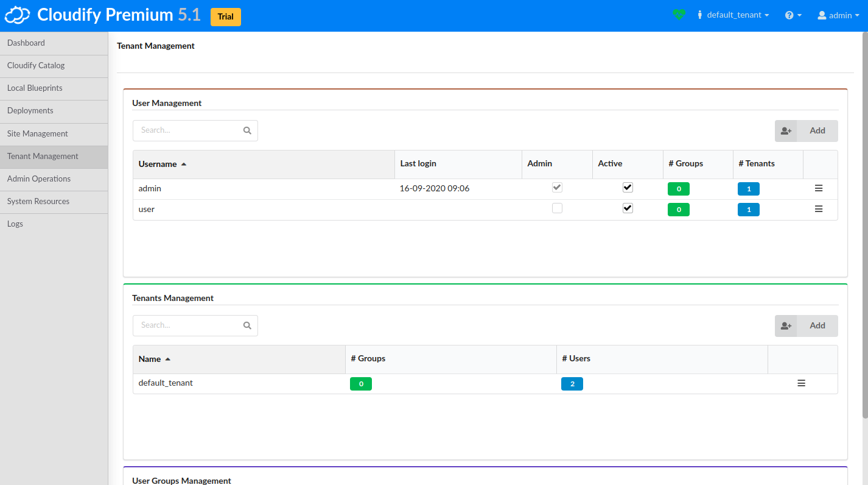The width and height of the screenshot is (868, 485).
Task: Click Add button in User Management
Action: [806, 131]
